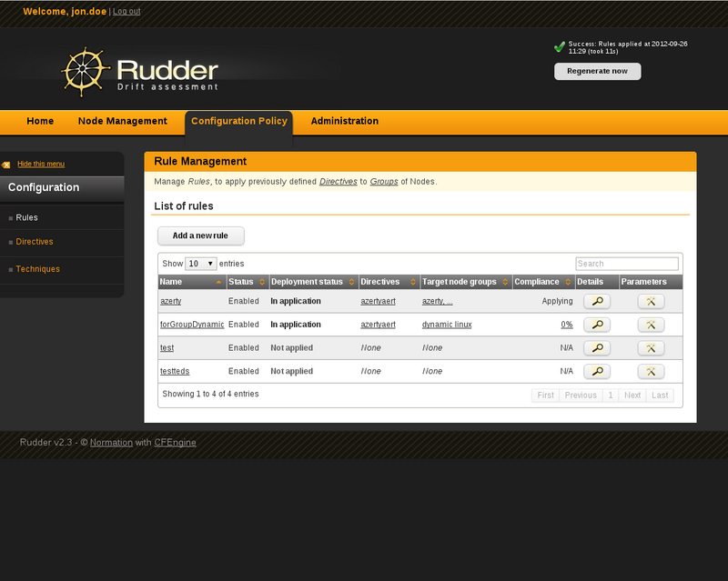The width and height of the screenshot is (728, 581).
Task: Click 'Enabled' status in forGroupDynamic row
Action: pos(244,325)
